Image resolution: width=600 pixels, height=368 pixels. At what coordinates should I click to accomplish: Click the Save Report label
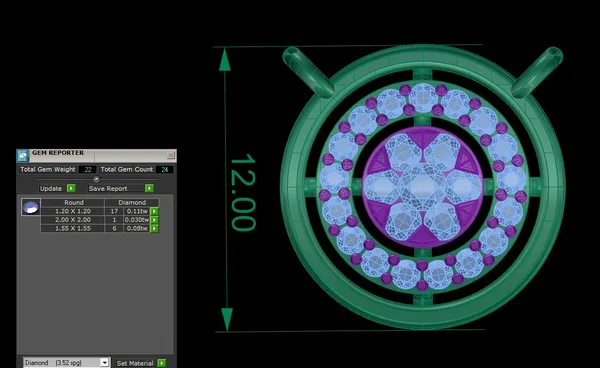pos(108,189)
